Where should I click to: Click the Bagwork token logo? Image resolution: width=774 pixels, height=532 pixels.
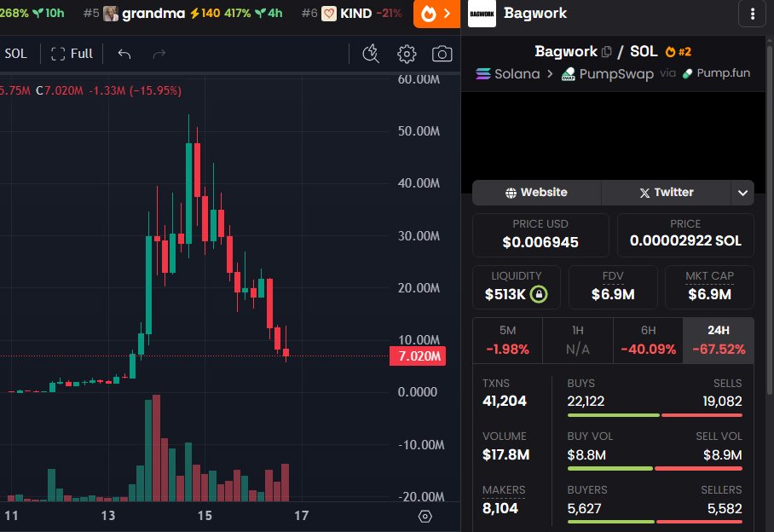[x=482, y=14]
